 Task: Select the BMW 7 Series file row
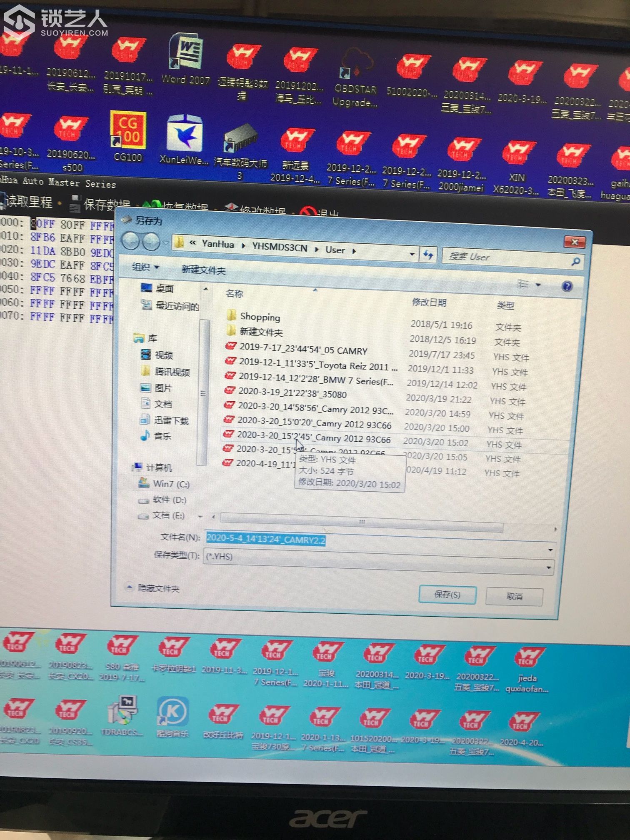308,378
